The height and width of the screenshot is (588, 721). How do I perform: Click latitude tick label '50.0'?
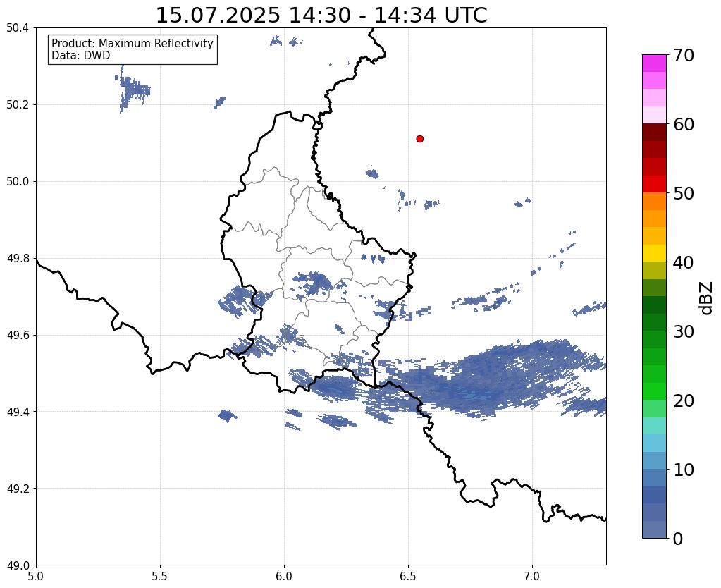18,182
